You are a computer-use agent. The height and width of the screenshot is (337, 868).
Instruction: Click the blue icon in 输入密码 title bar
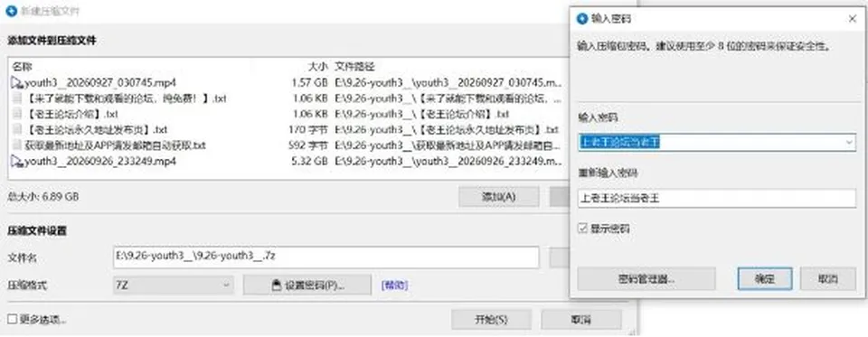581,19
